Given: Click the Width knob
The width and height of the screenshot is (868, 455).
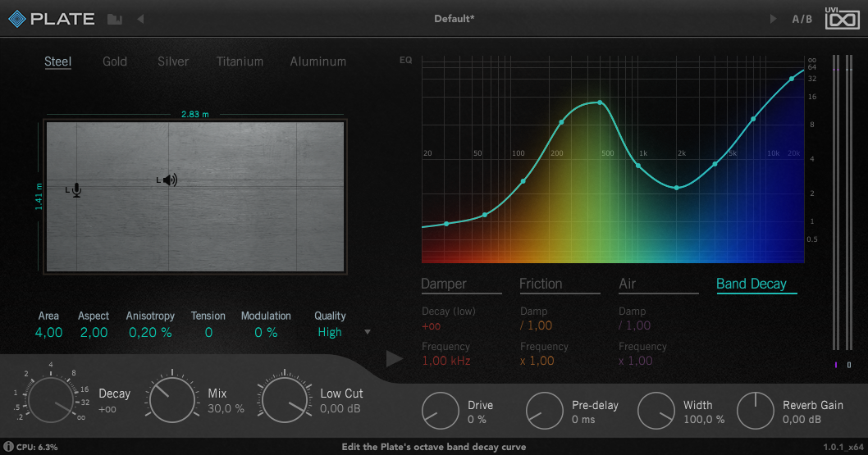Looking at the screenshot, I should click(x=656, y=411).
